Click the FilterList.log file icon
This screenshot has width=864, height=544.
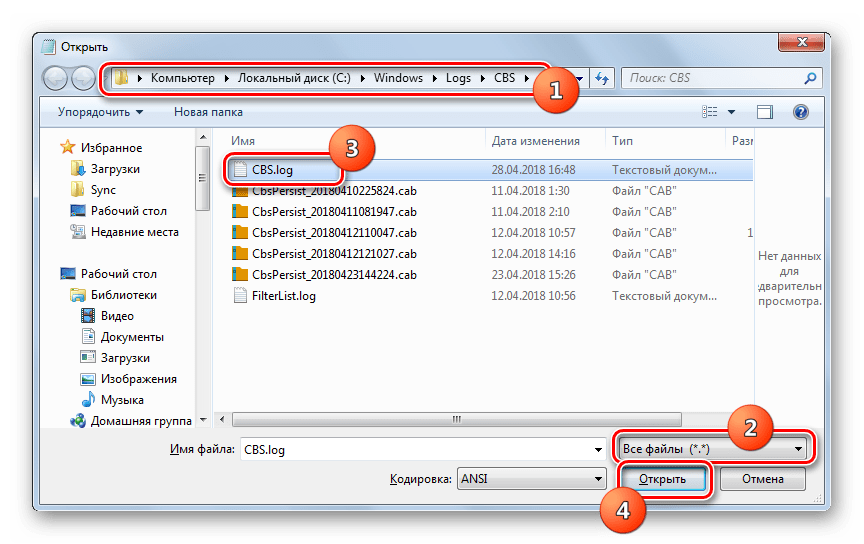240,295
